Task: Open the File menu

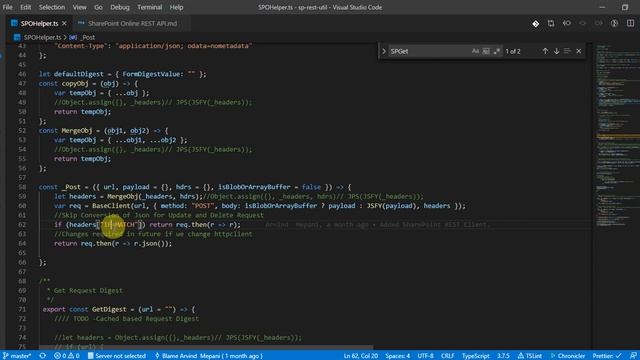Action: tap(7, 7)
